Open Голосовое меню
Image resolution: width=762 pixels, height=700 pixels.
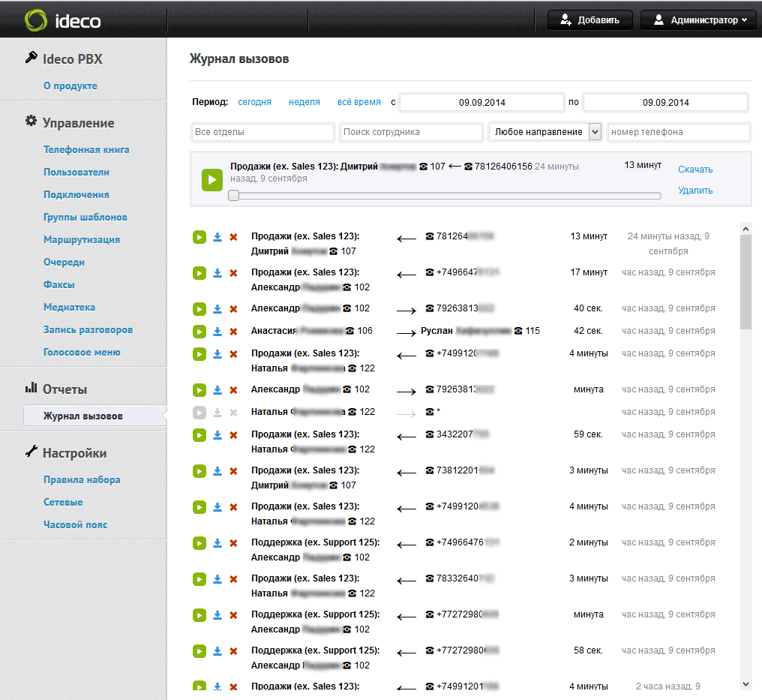click(x=82, y=353)
